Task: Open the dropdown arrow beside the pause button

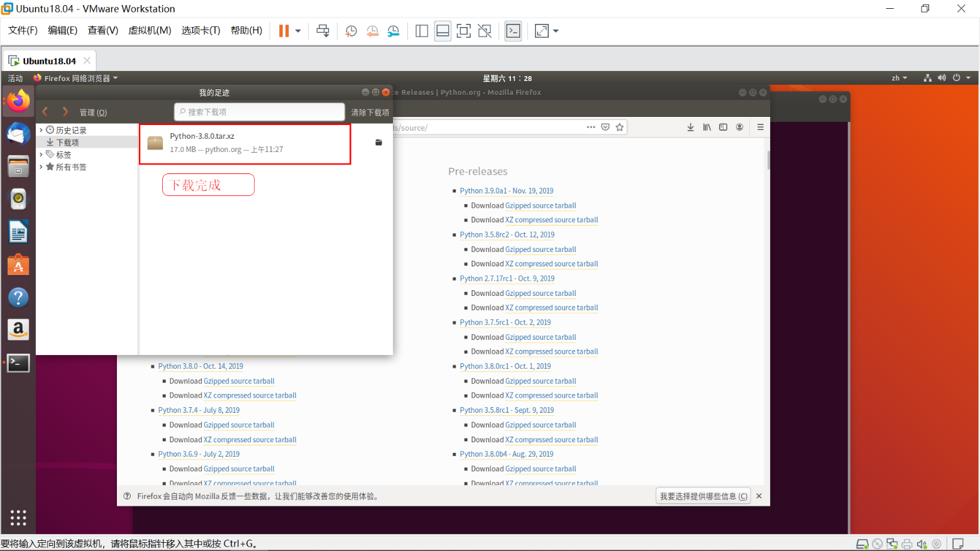Action: tap(298, 31)
